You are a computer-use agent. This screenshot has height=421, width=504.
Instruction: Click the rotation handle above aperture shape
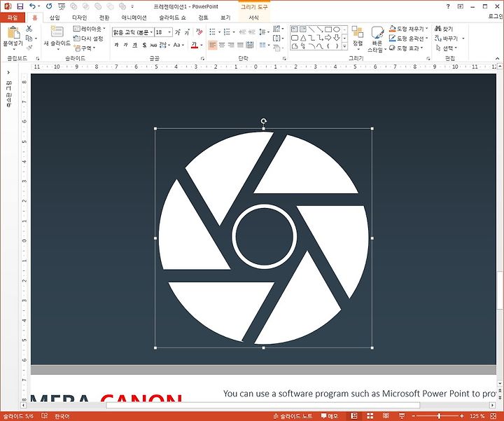[264, 121]
